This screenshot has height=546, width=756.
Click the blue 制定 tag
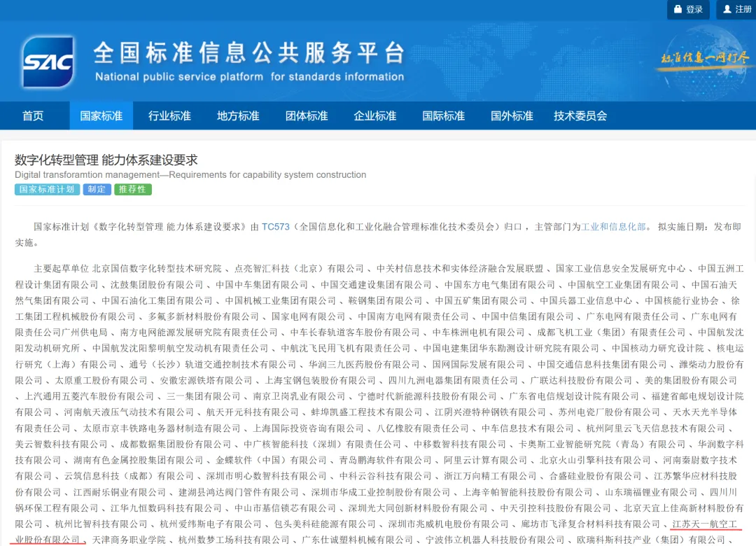pos(97,189)
